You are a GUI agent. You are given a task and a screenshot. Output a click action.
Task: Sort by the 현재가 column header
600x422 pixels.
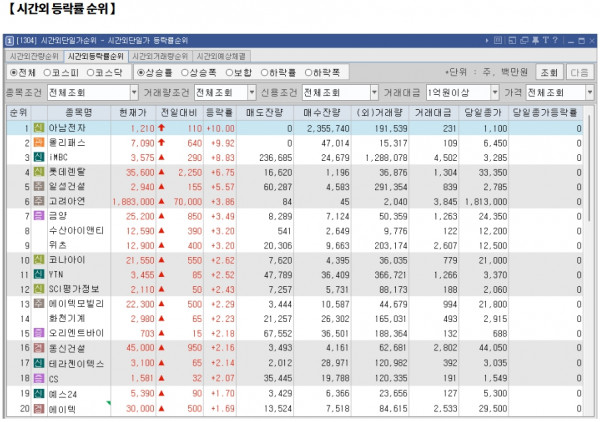click(133, 112)
